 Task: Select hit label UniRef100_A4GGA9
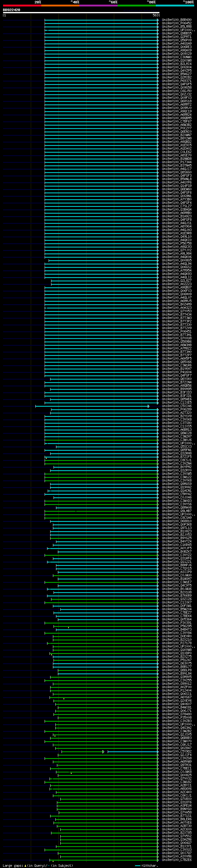(177, 43)
